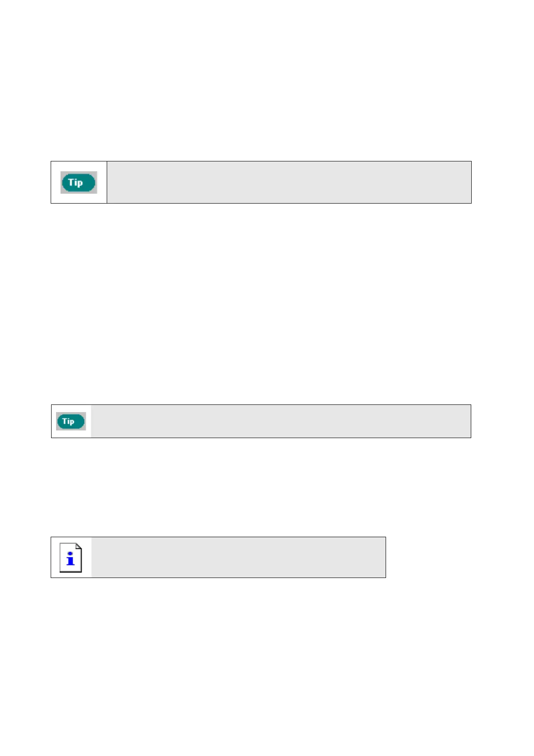The image size is (534, 756).
Task: Select the white icon cell of the first tip box
Action: (x=79, y=197)
